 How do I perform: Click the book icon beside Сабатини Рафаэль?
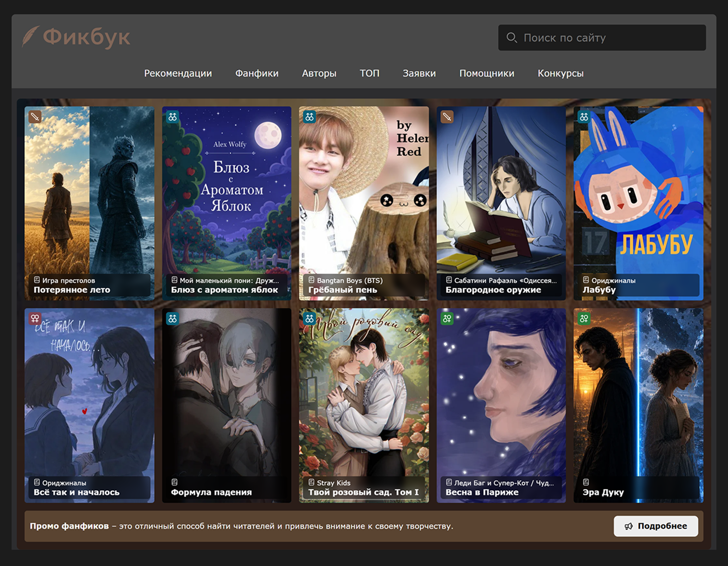click(449, 280)
